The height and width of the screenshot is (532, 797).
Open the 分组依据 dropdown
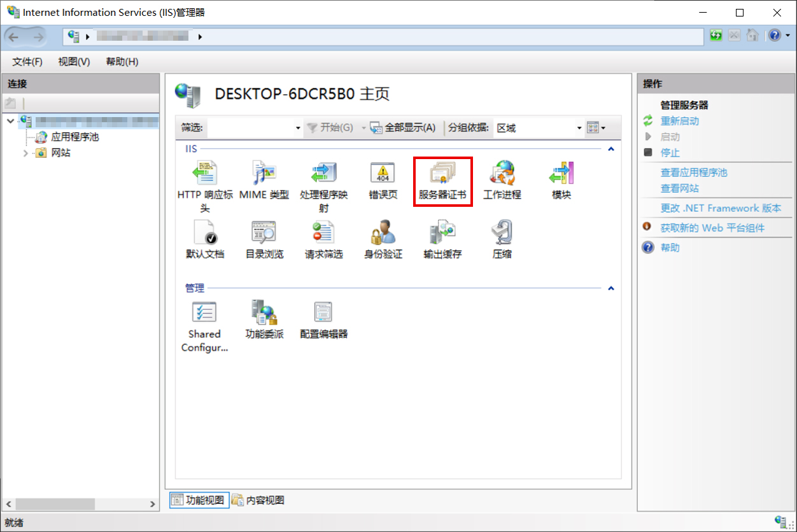pyautogui.click(x=579, y=128)
